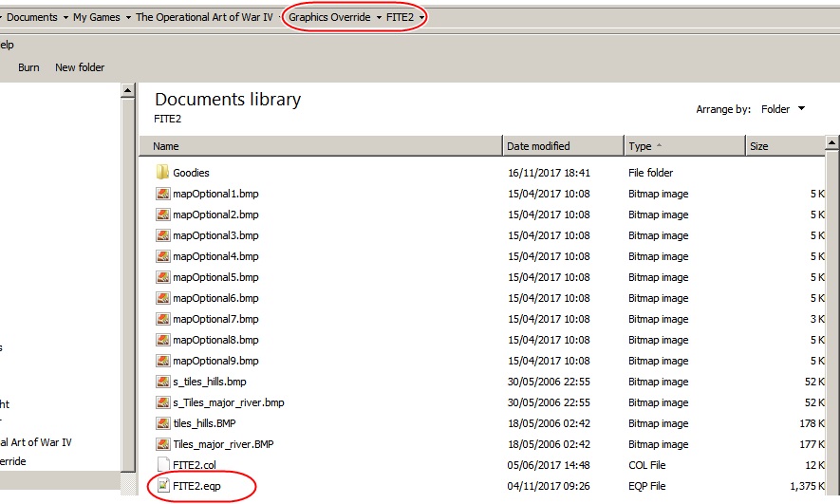Go to Graphics Override breadcrumb

pyautogui.click(x=329, y=17)
